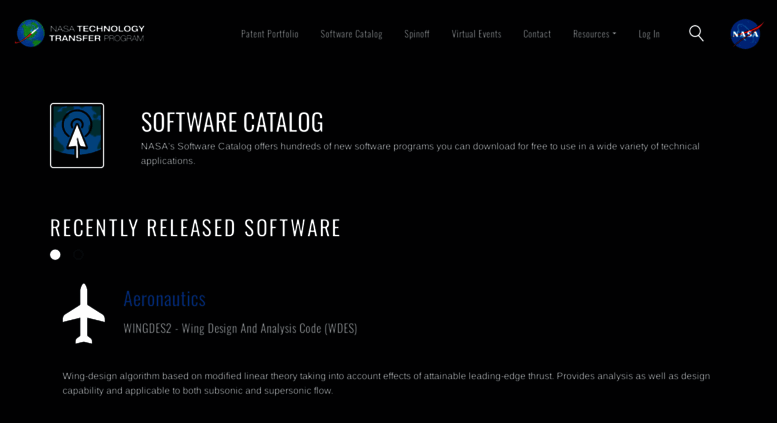
Task: Click the NASA's Software Catalog intro paragraph
Action: (420, 154)
